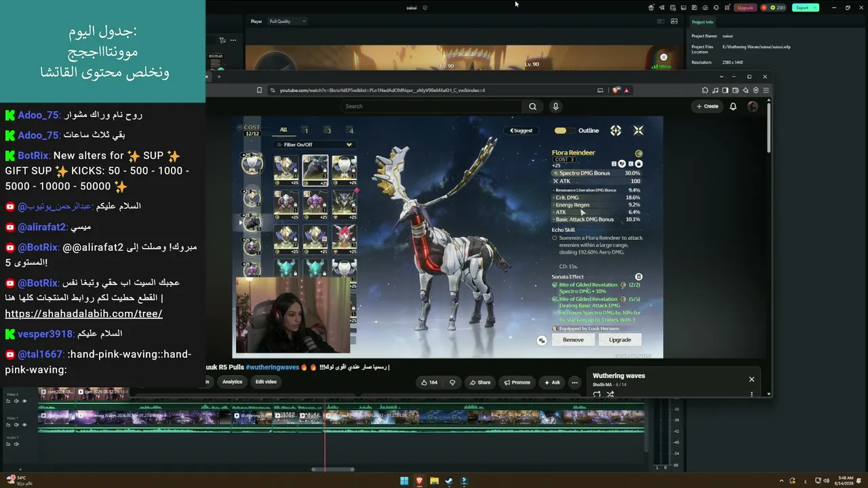Click the editor Export button
Screen dimensions: 868x488
806,7
